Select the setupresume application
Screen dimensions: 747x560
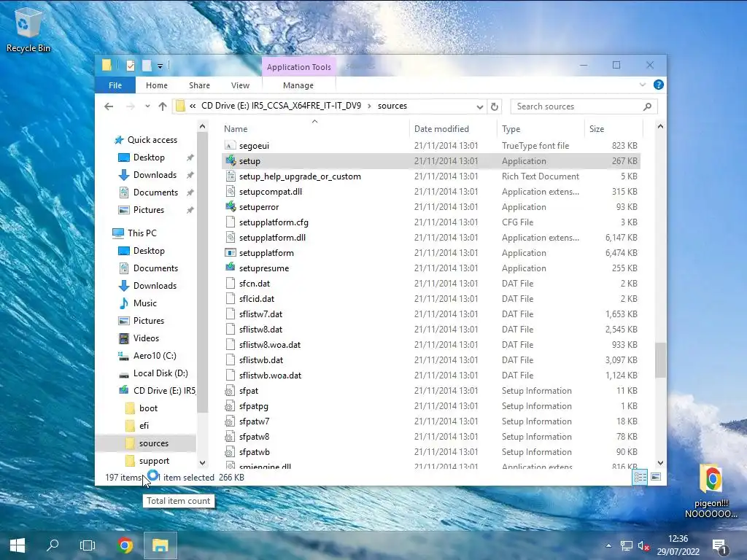click(430, 268)
